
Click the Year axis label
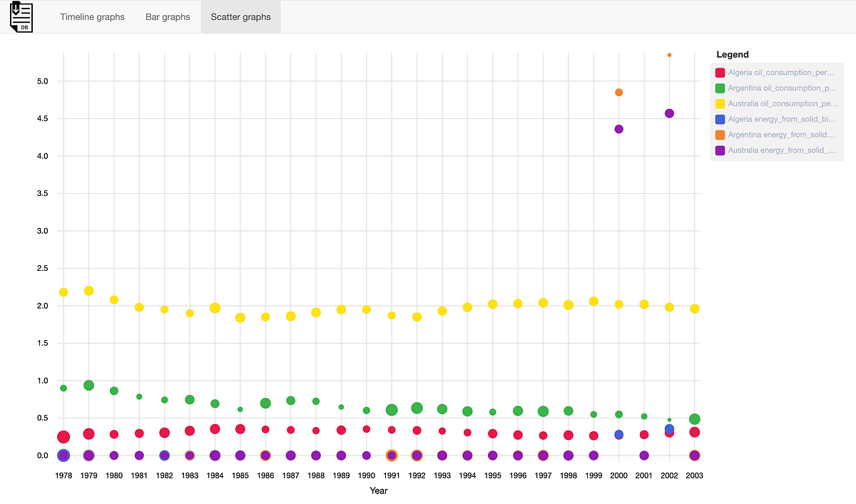pyautogui.click(x=379, y=490)
